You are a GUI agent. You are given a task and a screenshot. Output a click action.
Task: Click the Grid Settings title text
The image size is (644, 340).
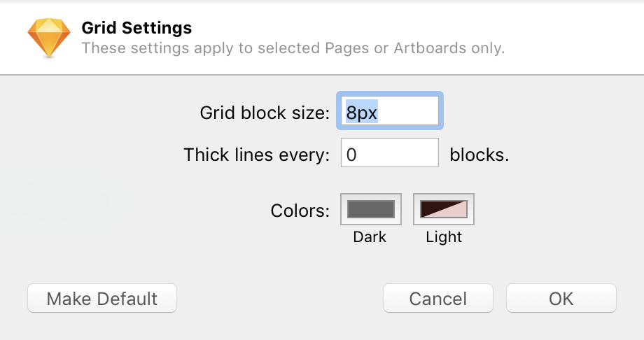(x=136, y=29)
